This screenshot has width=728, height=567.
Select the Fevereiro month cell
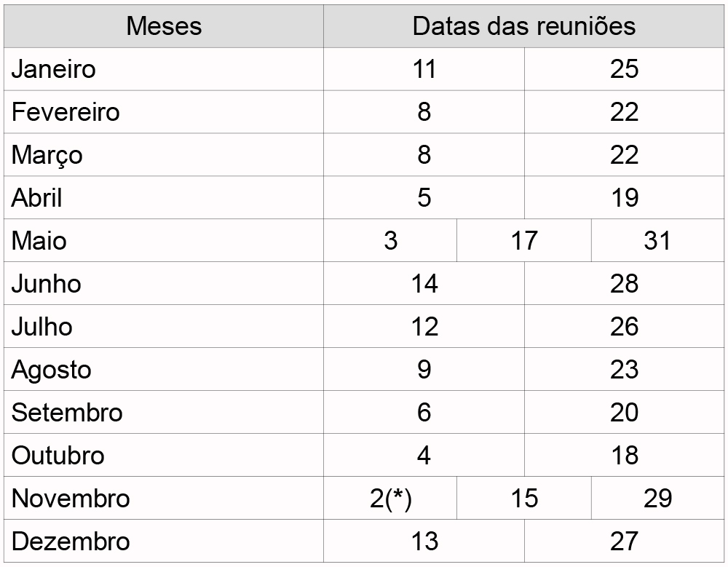click(164, 112)
